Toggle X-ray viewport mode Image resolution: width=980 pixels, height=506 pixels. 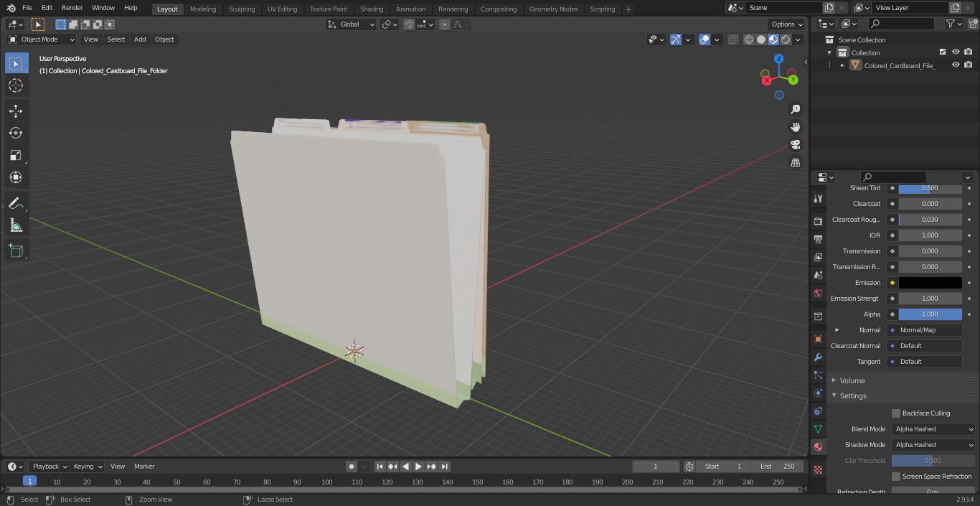click(x=732, y=39)
